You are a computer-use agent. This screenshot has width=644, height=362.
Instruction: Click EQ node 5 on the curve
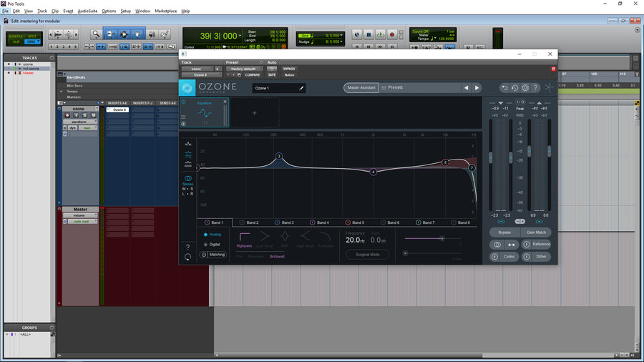coord(445,162)
